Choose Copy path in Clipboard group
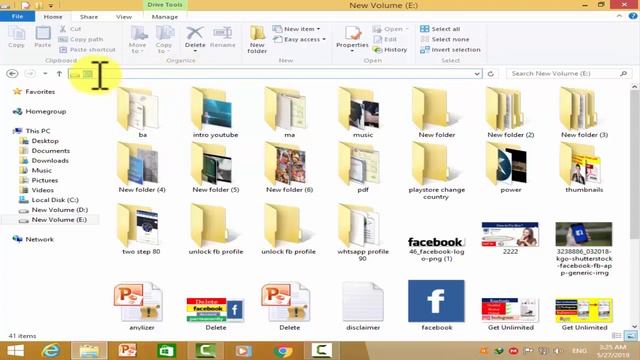The image size is (640, 360). [x=81, y=39]
